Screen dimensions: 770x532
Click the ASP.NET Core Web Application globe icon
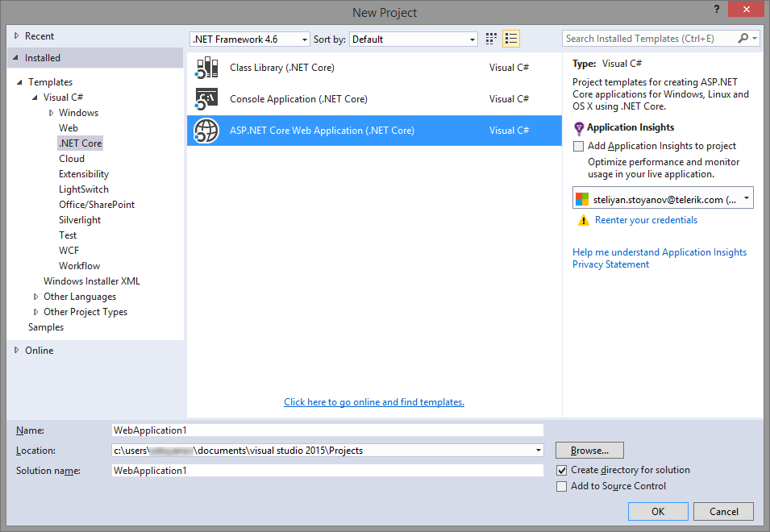coord(206,131)
